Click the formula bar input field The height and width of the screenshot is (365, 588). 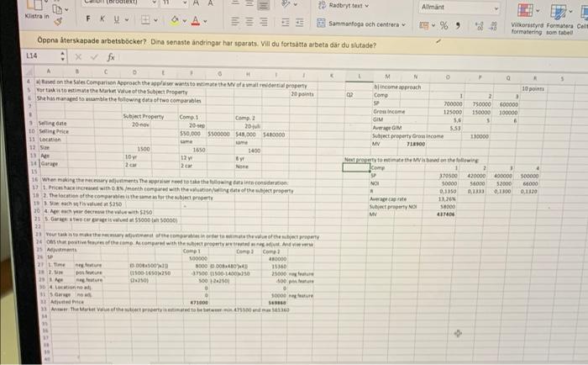353,60
